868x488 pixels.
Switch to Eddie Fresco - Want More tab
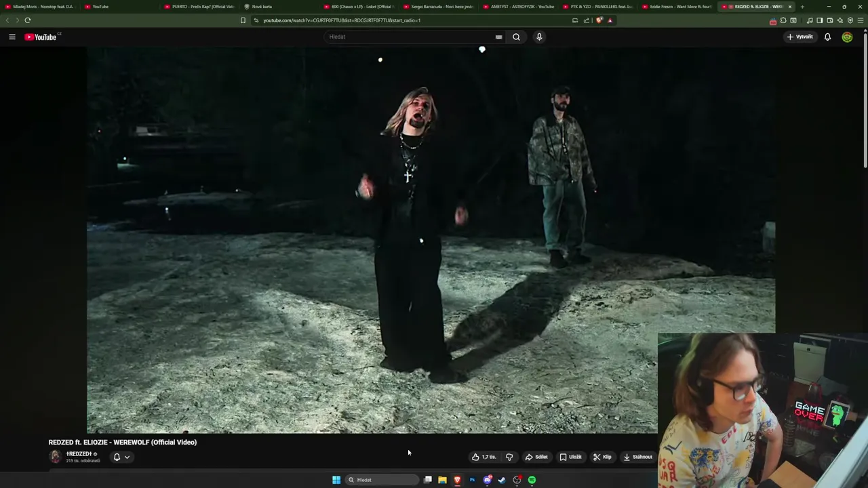(677, 7)
